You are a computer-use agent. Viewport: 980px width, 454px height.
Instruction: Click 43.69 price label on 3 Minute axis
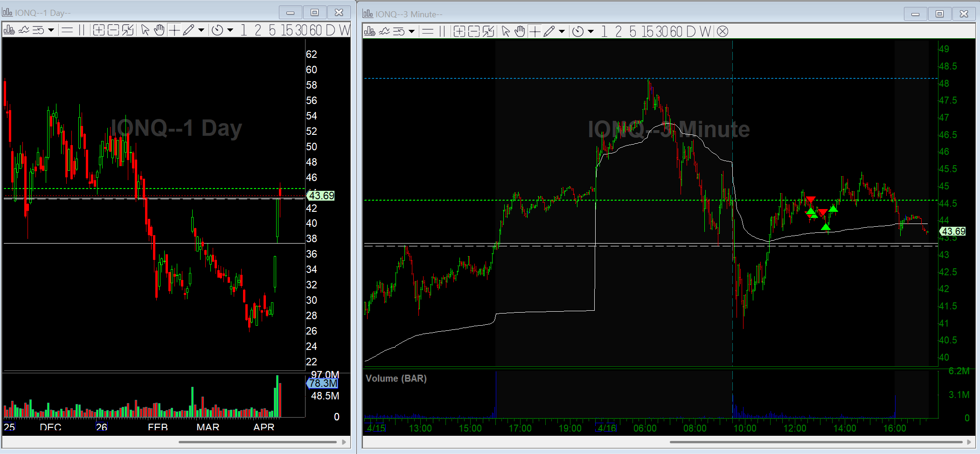952,231
